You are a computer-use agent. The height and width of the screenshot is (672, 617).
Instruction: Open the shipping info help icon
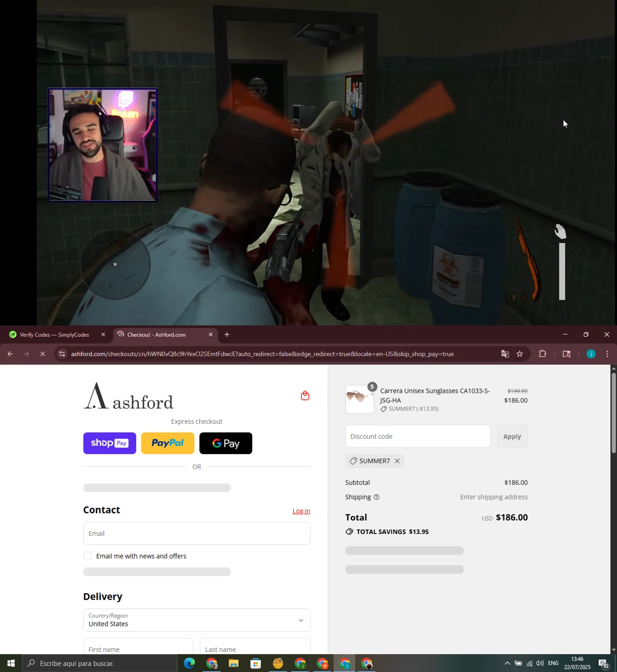tap(376, 497)
